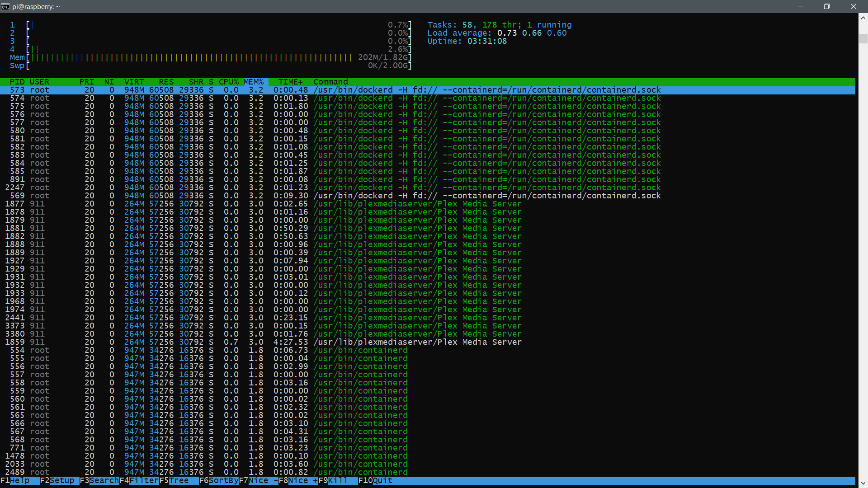Select the dockerd row with PID 580
Viewport: 868px width, 488px height.
(x=428, y=131)
